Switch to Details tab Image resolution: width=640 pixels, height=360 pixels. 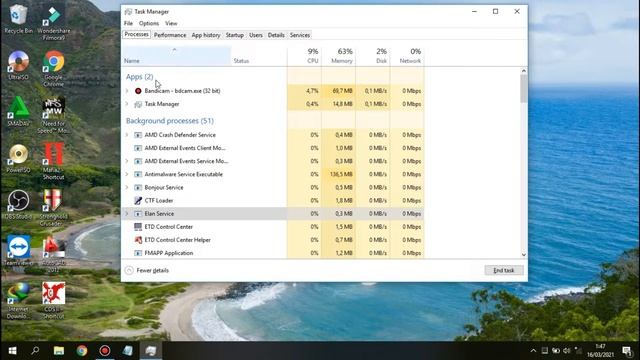[x=276, y=35]
